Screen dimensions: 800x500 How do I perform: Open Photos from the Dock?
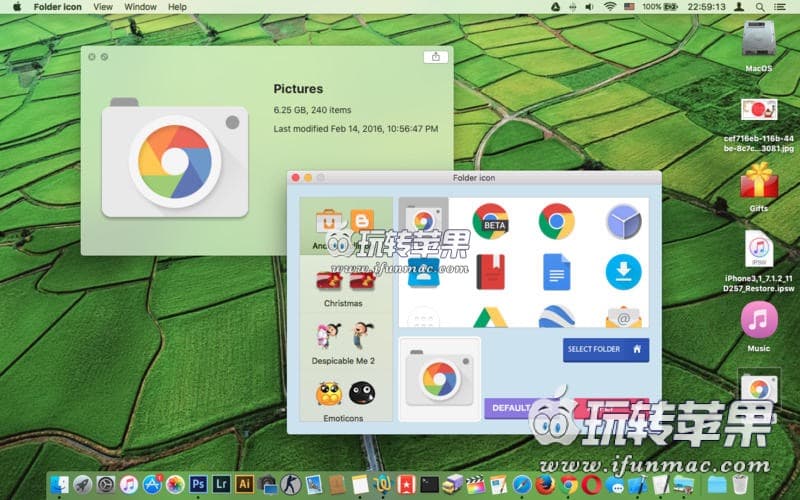point(175,484)
